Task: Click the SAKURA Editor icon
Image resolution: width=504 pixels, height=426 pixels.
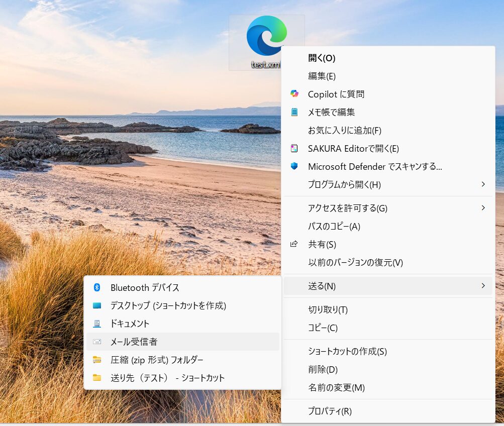Action: 294,148
